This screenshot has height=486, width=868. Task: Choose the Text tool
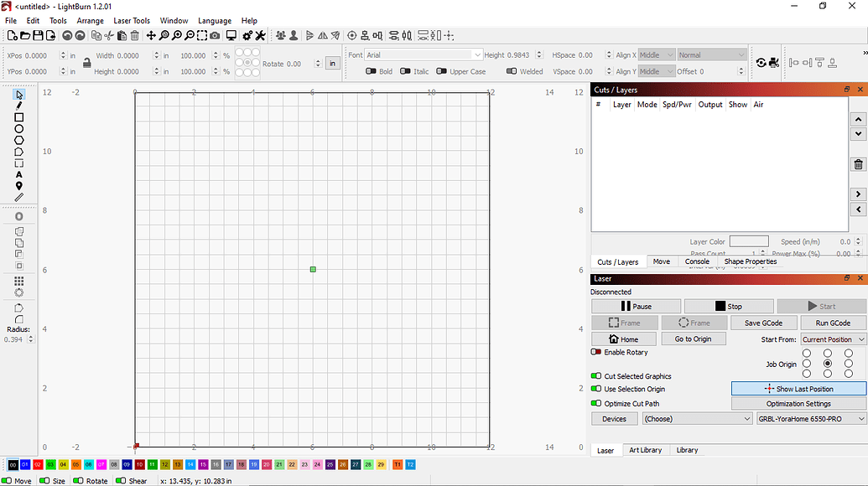pyautogui.click(x=18, y=174)
